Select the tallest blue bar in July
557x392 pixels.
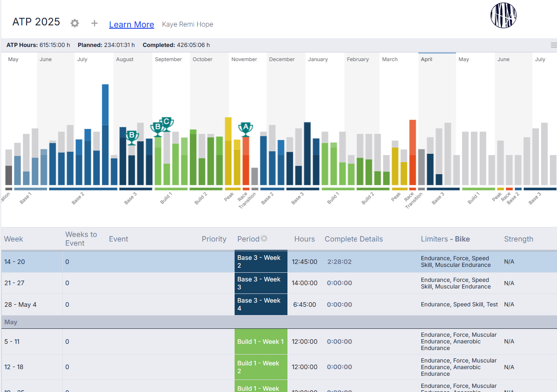pos(105,135)
